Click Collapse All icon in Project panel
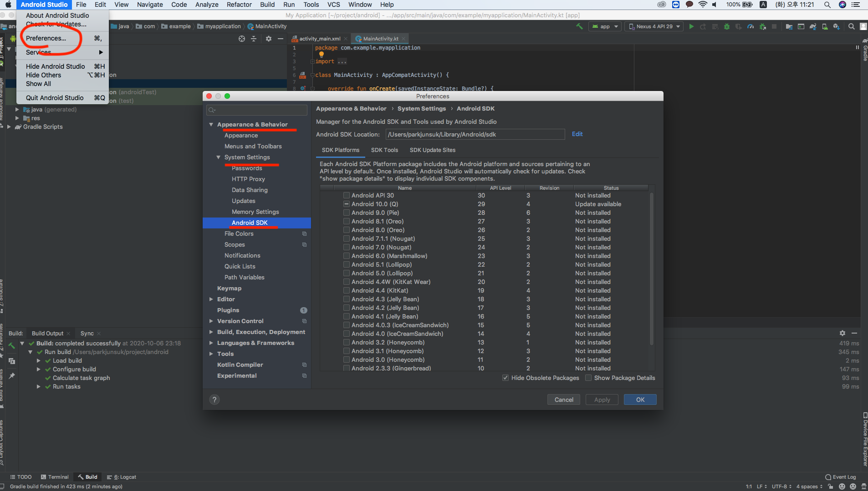The image size is (868, 491). (254, 39)
